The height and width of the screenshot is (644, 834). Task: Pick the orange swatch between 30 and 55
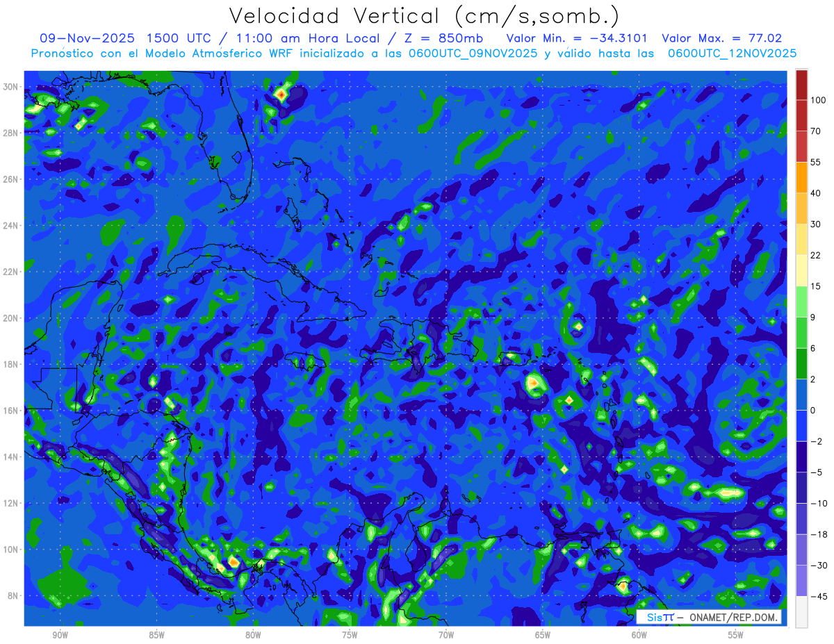[x=801, y=177]
